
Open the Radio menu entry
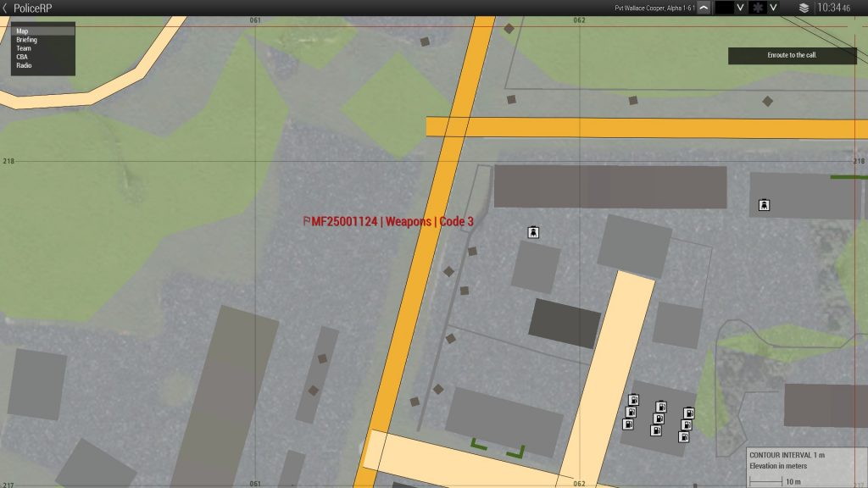pyautogui.click(x=25, y=65)
